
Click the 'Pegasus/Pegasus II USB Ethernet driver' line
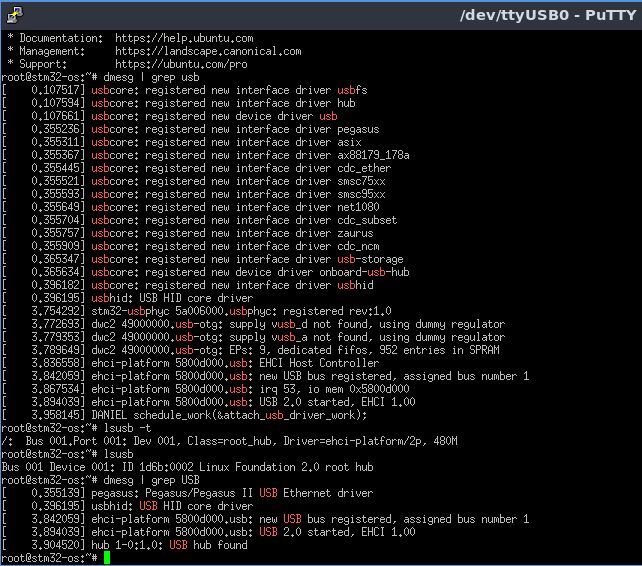coord(188,494)
